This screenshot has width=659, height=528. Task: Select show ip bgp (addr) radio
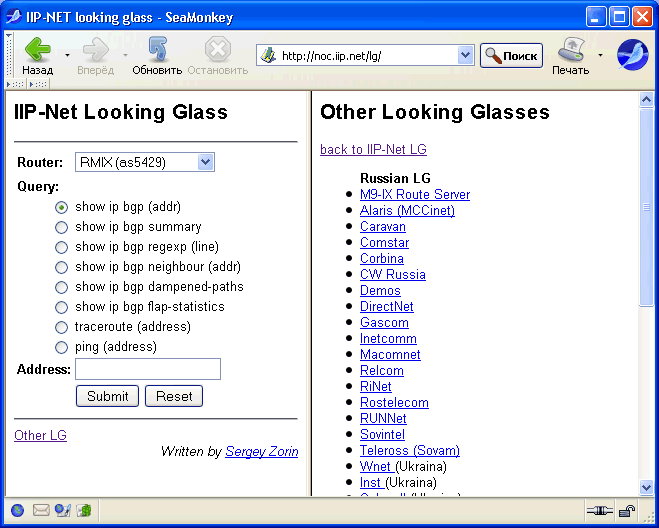click(61, 207)
